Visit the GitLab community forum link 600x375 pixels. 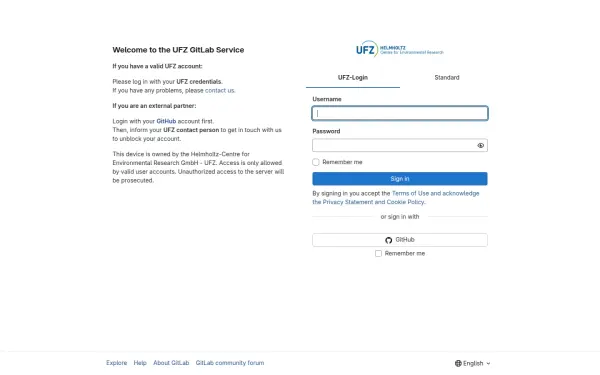pos(230,363)
